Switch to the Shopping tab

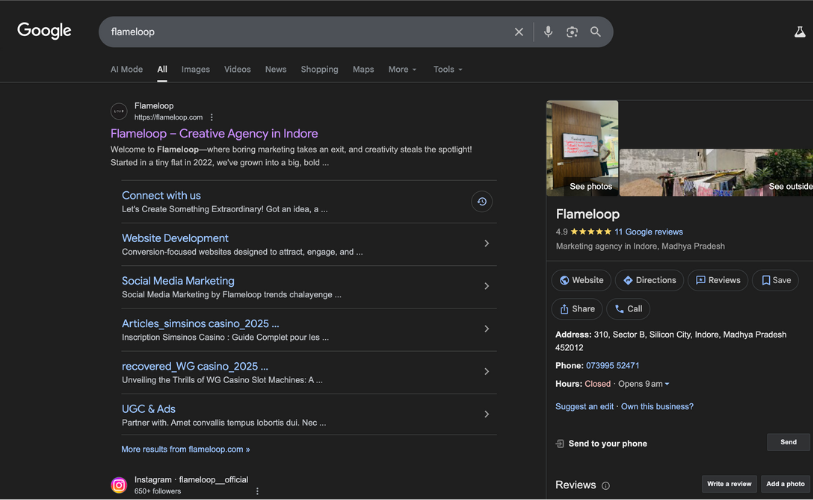click(319, 70)
